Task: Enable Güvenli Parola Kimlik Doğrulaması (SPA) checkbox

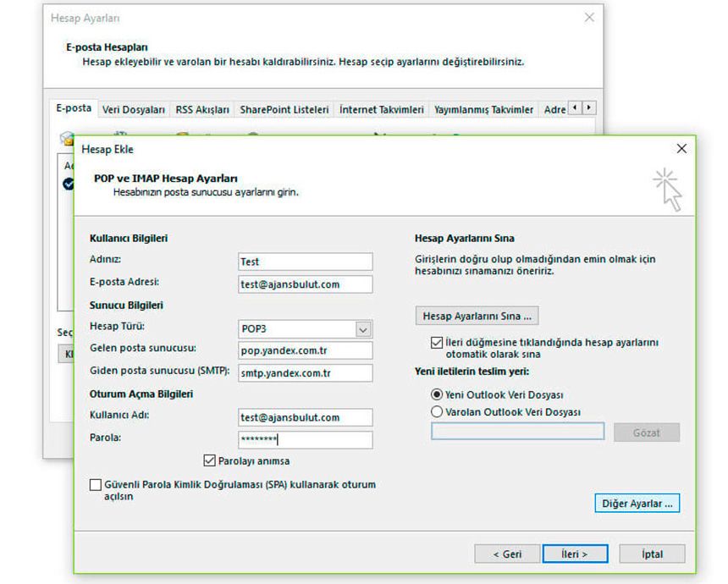Action: tap(95, 485)
